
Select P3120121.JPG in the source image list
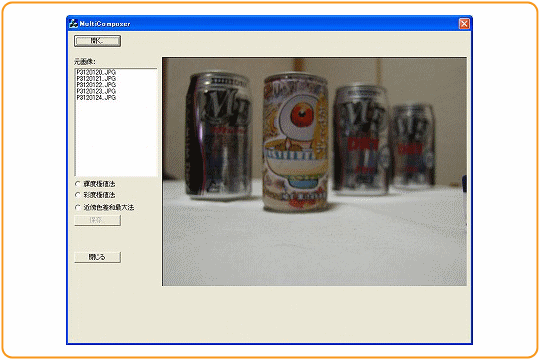pyautogui.click(x=96, y=78)
